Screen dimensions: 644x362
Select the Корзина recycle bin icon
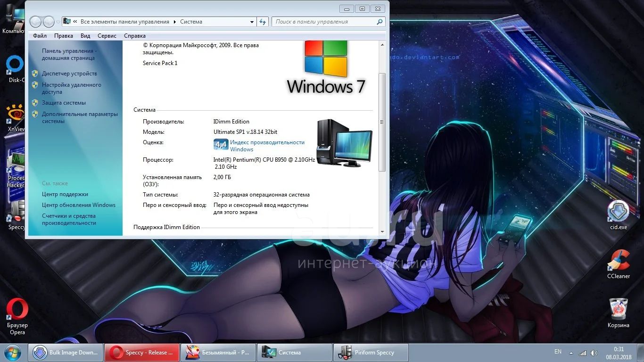(619, 313)
